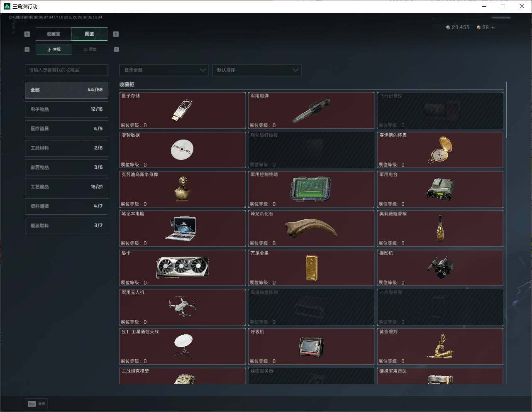This screenshot has height=412, width=532.
Task: Open the 黄金瞪羚 golden gazelle item
Action: tap(440, 346)
